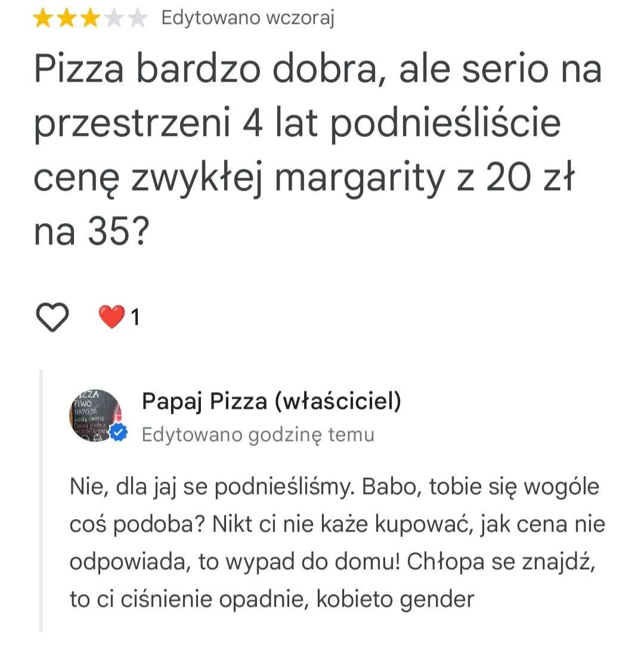Click the fifth gray rating star
This screenshot has width=644, height=668.
coord(138,18)
